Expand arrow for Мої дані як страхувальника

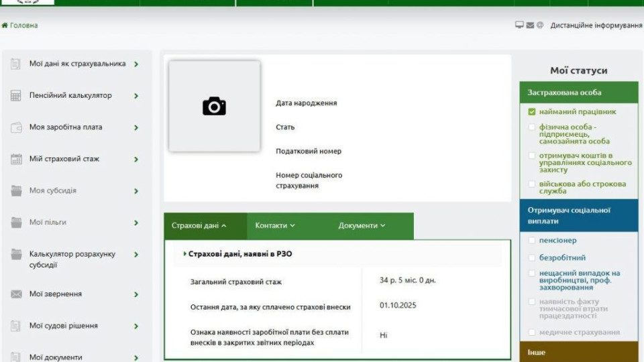pos(136,64)
